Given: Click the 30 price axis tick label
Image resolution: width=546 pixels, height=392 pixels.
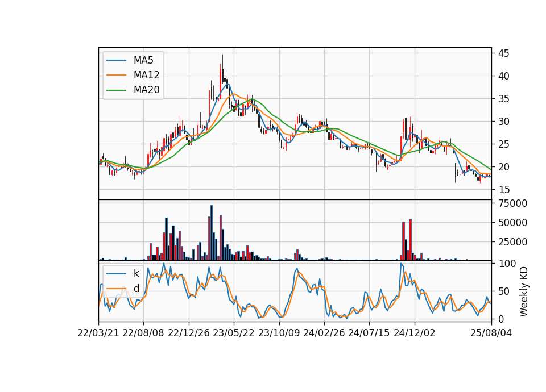Looking at the screenshot, I should [504, 122].
